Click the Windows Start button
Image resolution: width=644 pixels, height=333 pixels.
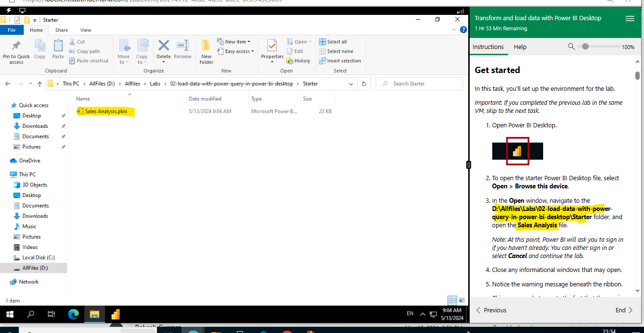10,314
